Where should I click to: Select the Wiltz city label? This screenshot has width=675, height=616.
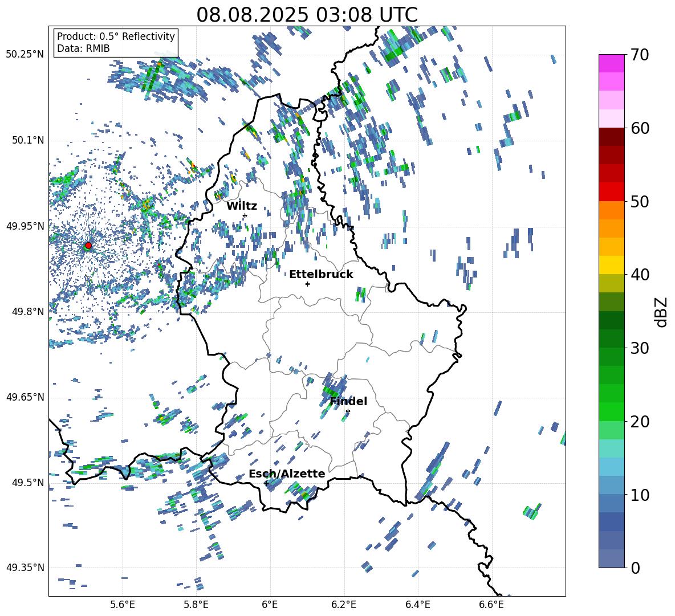[x=242, y=206]
